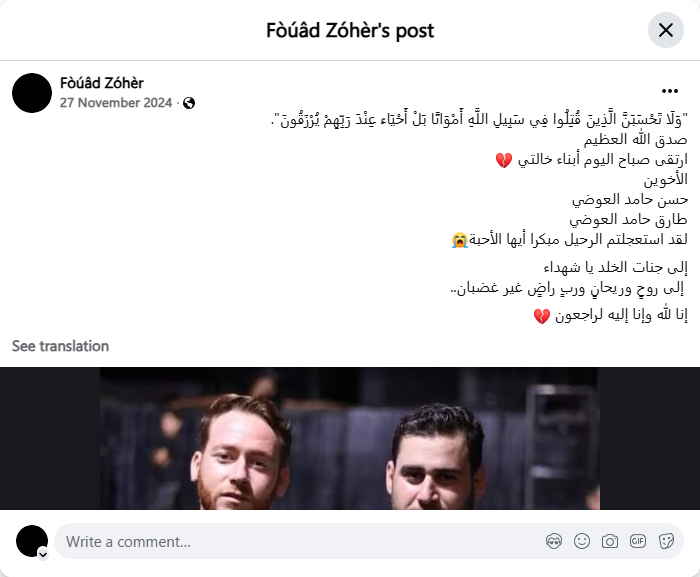Insert an avatar sticker in the comment
Screen dimensions: 700x577
tap(554, 541)
